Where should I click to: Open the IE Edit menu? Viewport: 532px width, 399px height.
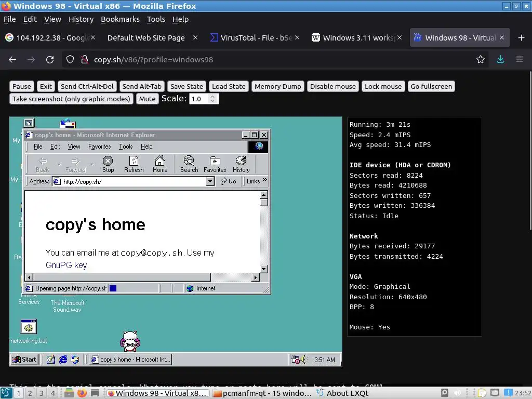coord(55,147)
